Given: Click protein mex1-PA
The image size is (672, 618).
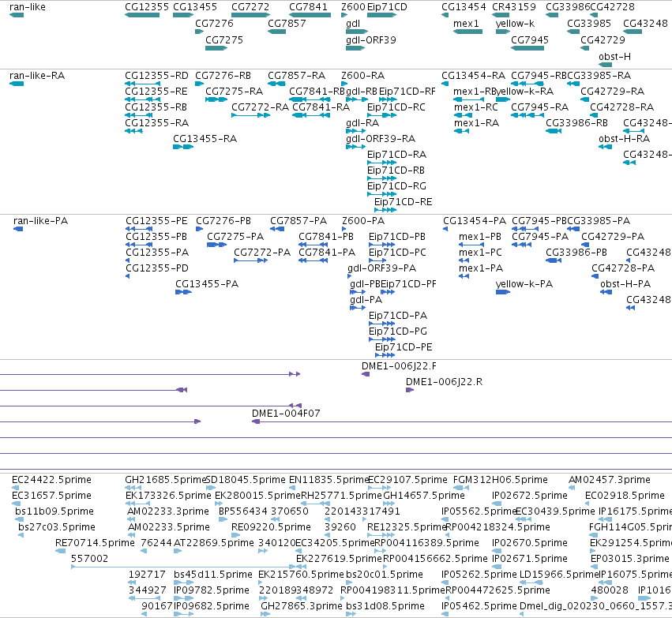Looking at the screenshot, I should [x=464, y=276].
